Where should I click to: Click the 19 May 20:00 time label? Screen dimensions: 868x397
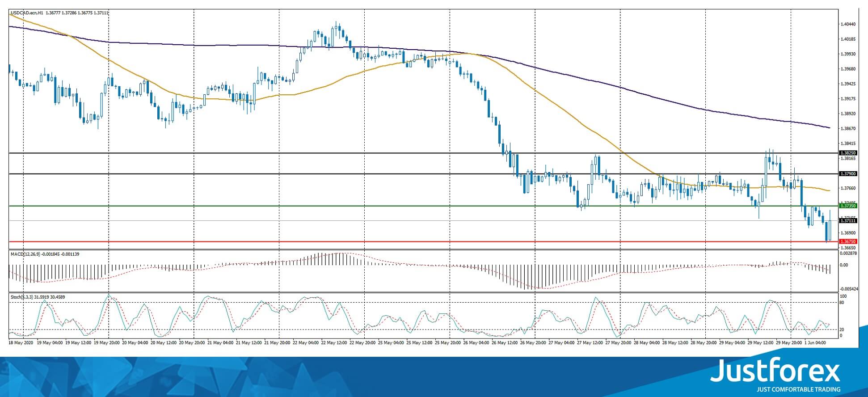(x=106, y=343)
